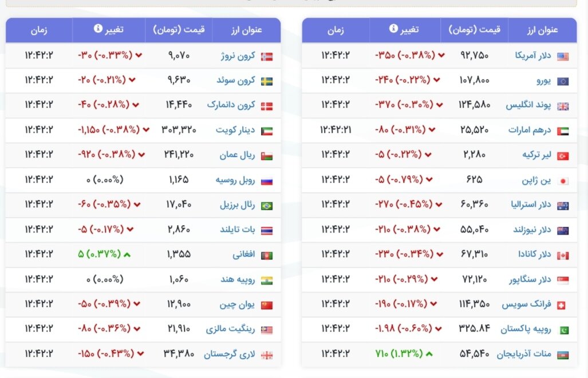Click the روپیه پاکستان currency label
The image size is (588, 378).
525,329
